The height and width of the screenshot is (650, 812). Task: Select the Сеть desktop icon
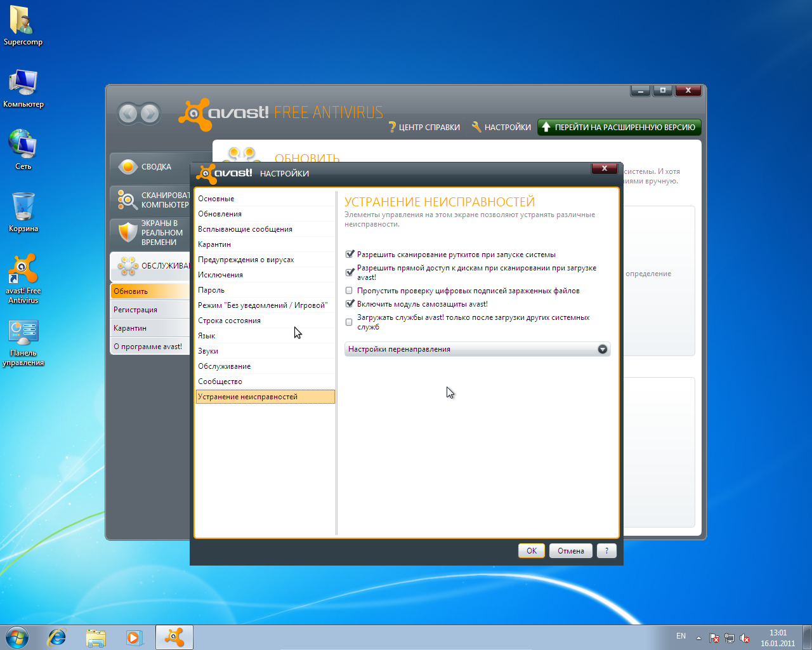point(23,150)
